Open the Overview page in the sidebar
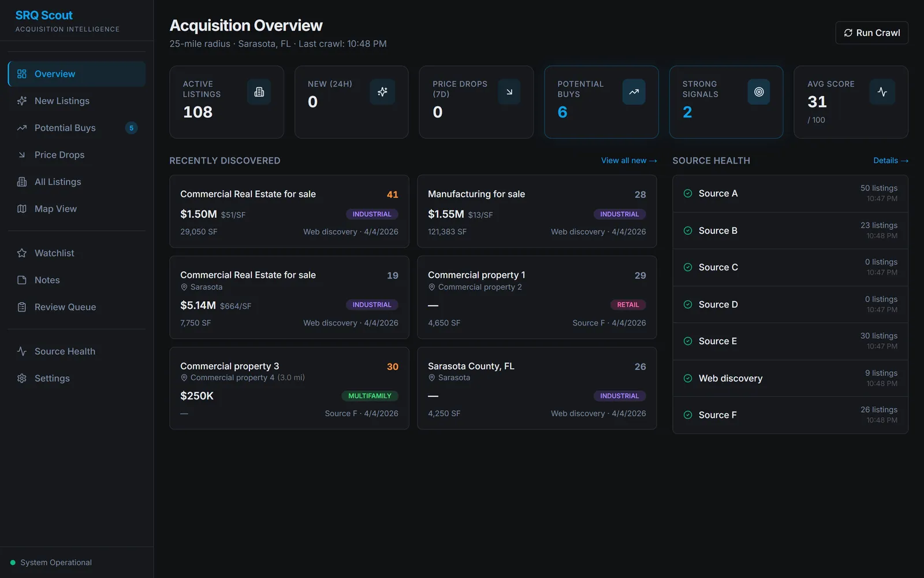 pos(77,74)
